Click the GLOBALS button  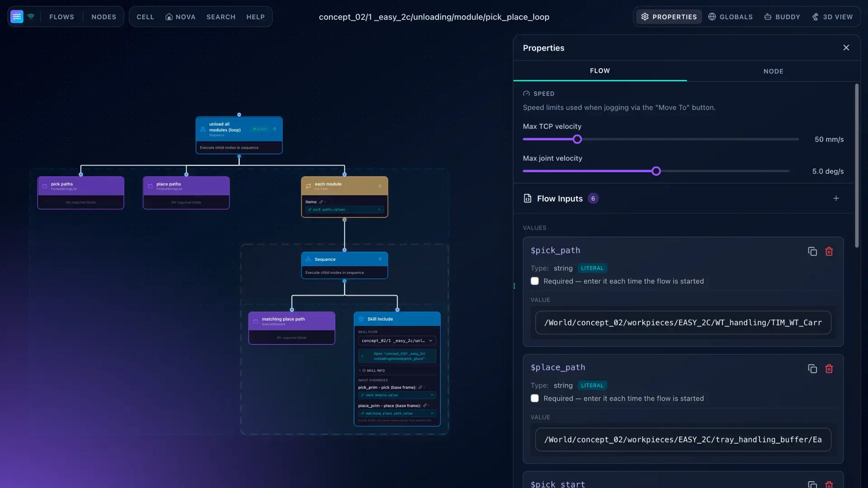[x=731, y=17]
